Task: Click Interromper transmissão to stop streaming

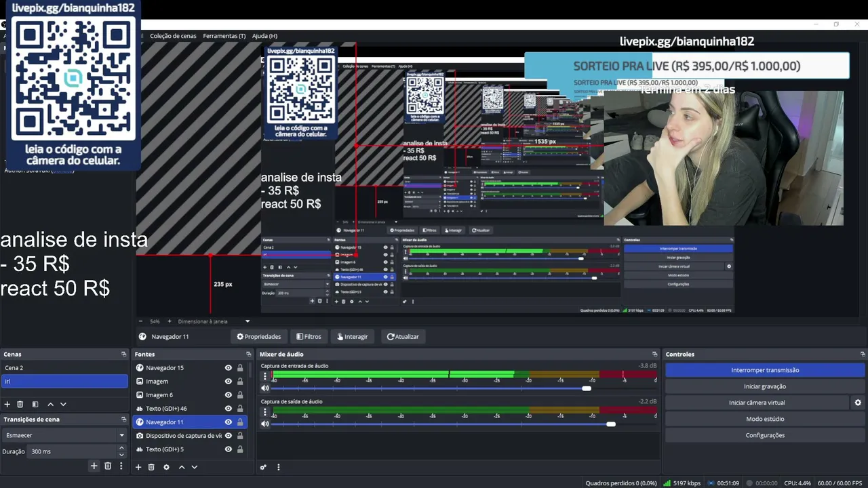Action: [x=765, y=370]
